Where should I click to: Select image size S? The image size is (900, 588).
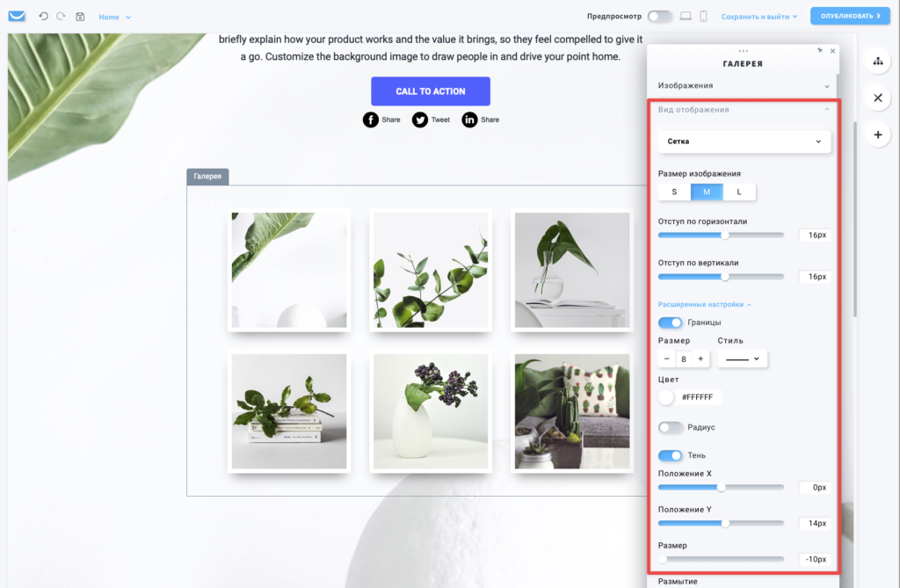point(674,192)
